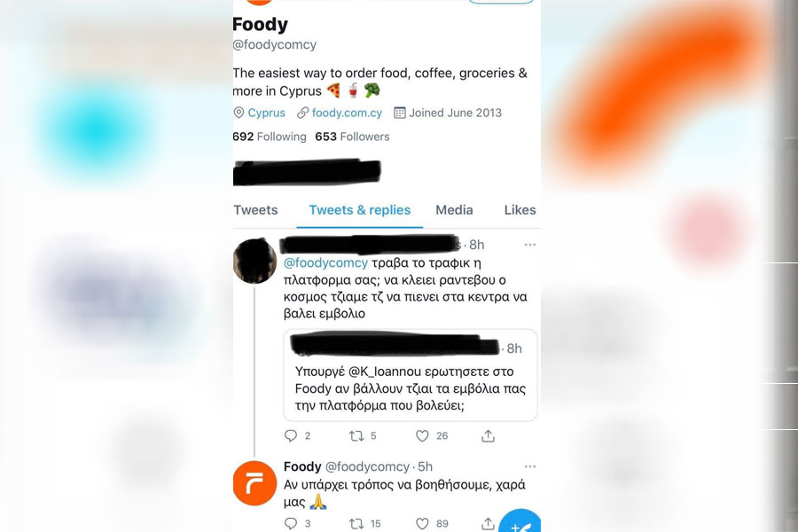
Task: Reply to the first tweet
Action: click(x=291, y=435)
